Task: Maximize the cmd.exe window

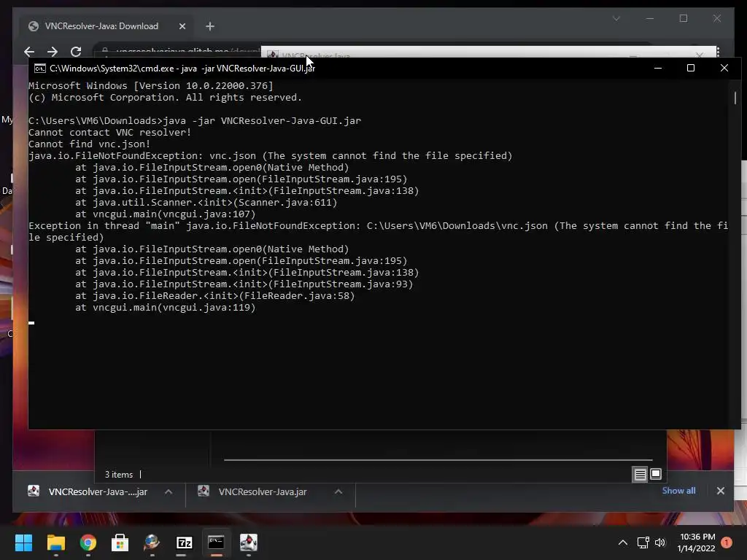Action: tap(691, 68)
